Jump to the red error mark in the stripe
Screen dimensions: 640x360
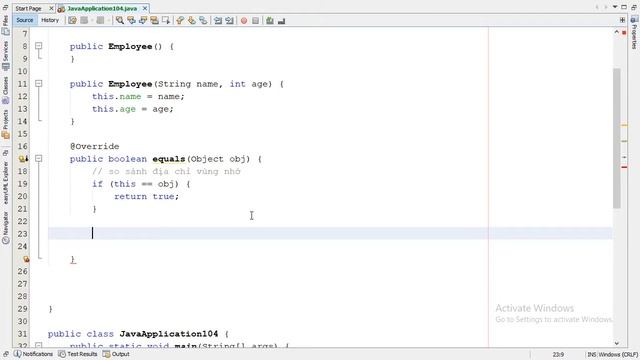click(624, 167)
